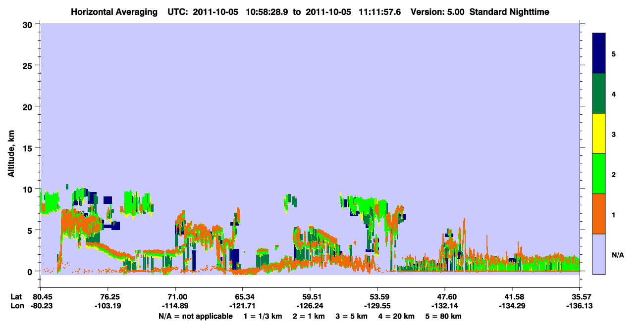This screenshot has width=644, height=330.
Task: Click longitude value -134.29
Action: point(512,306)
